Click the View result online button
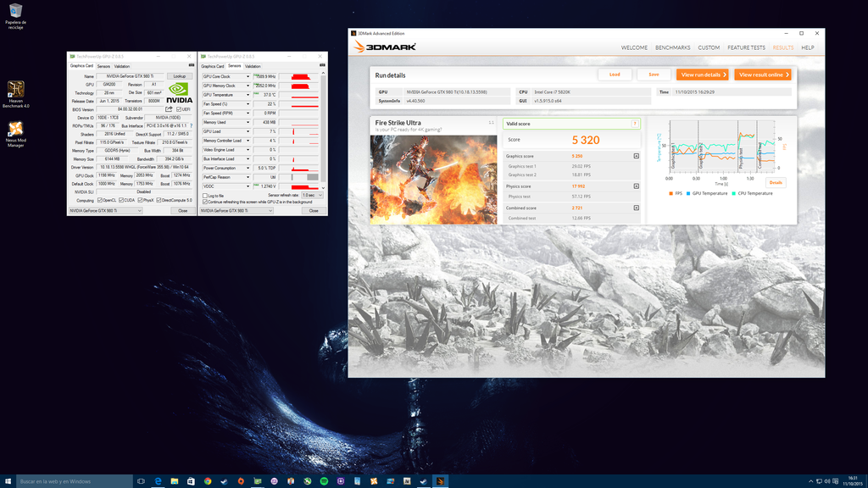868x488 pixels. coord(763,75)
